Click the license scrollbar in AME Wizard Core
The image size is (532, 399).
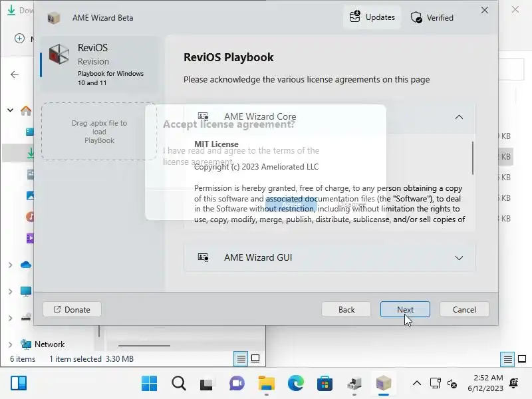[473, 158]
